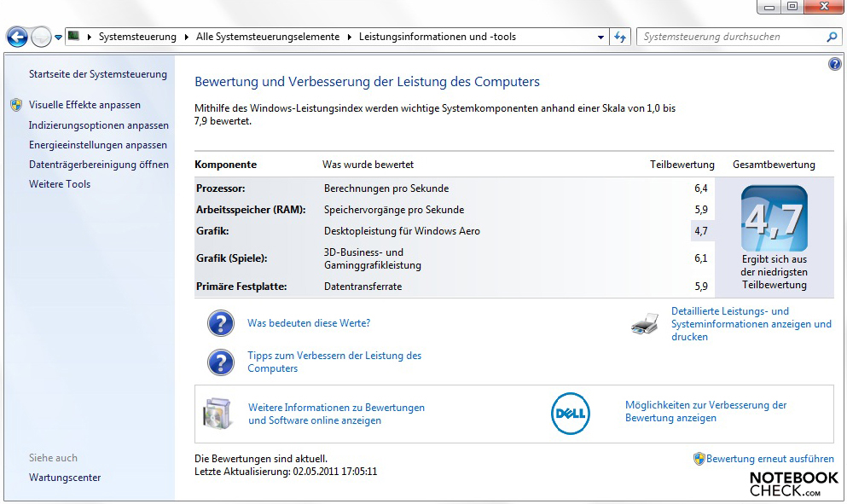847x504 pixels.
Task: Select highlighted Grafik score 4,7
Action: (701, 231)
